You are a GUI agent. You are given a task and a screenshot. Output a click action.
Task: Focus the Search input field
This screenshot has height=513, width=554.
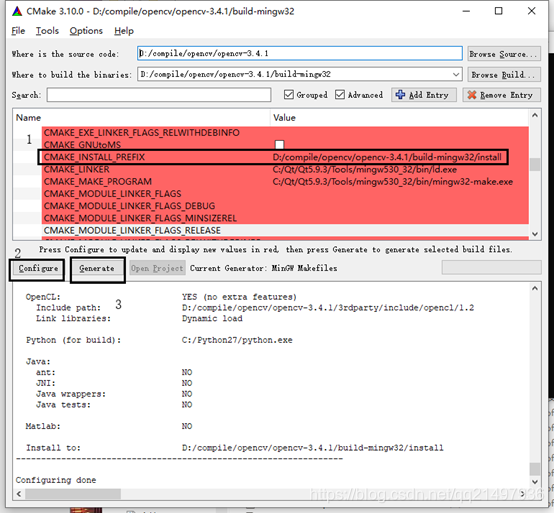click(159, 95)
